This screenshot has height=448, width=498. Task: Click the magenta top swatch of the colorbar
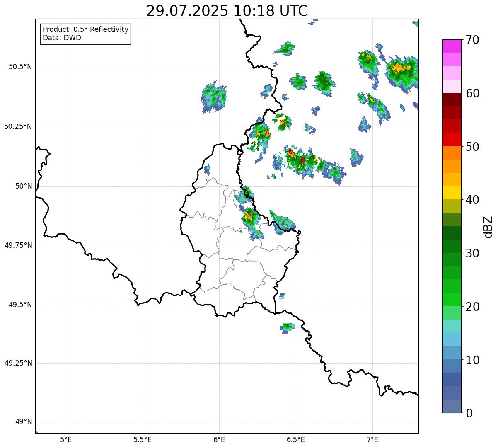(x=452, y=46)
